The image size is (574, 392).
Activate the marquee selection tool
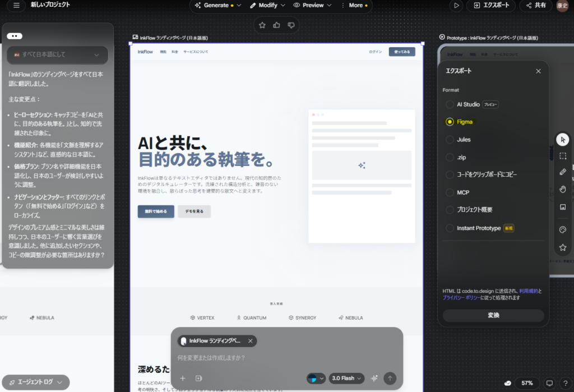point(563,156)
